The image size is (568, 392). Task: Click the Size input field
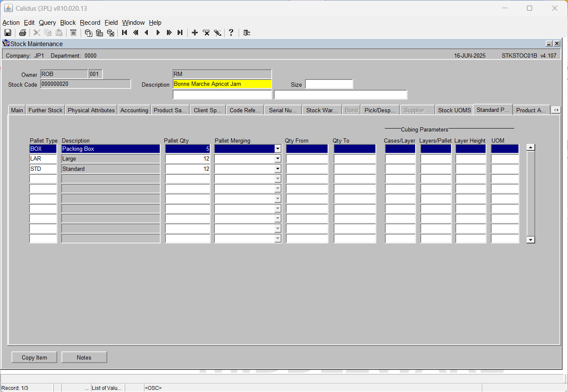pos(329,84)
